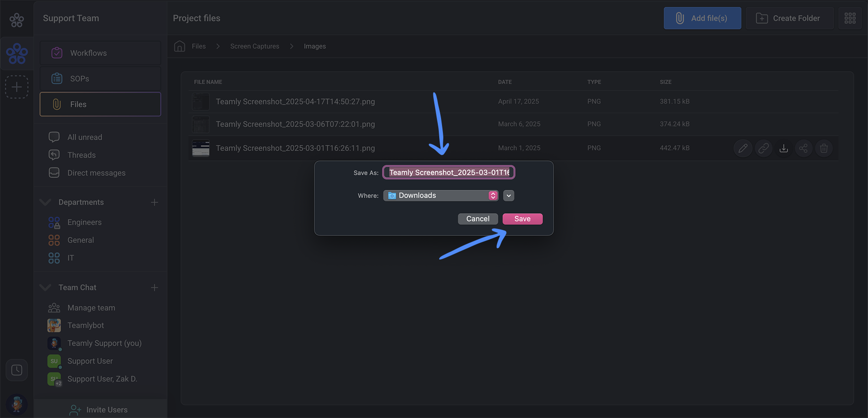Screen dimensions: 868x418
Task: Switch to grid view icon
Action: 850,18
